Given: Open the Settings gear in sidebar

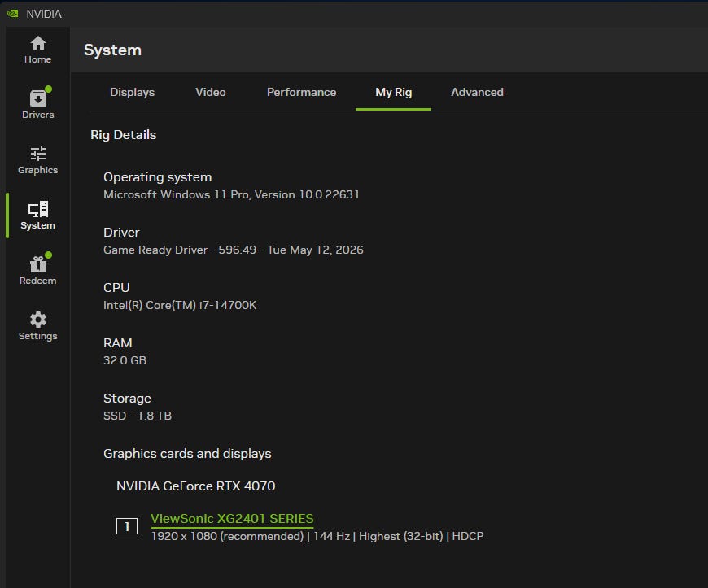Looking at the screenshot, I should point(38,326).
